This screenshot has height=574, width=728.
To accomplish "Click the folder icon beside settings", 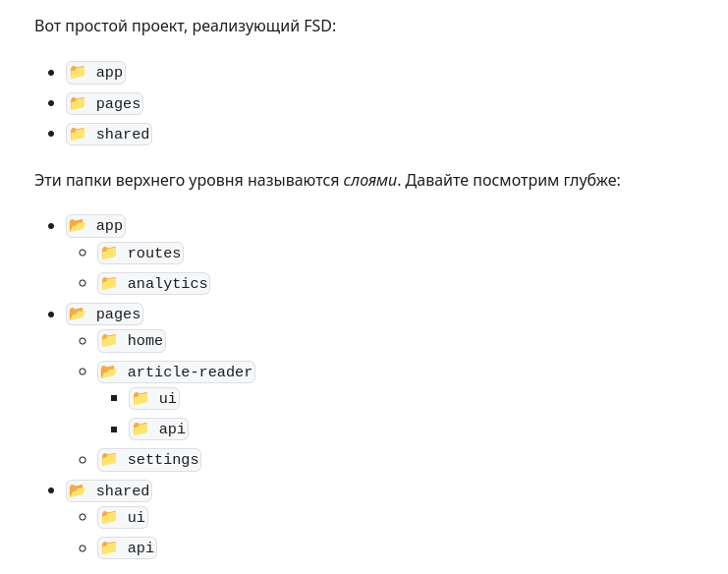I will (109, 459).
